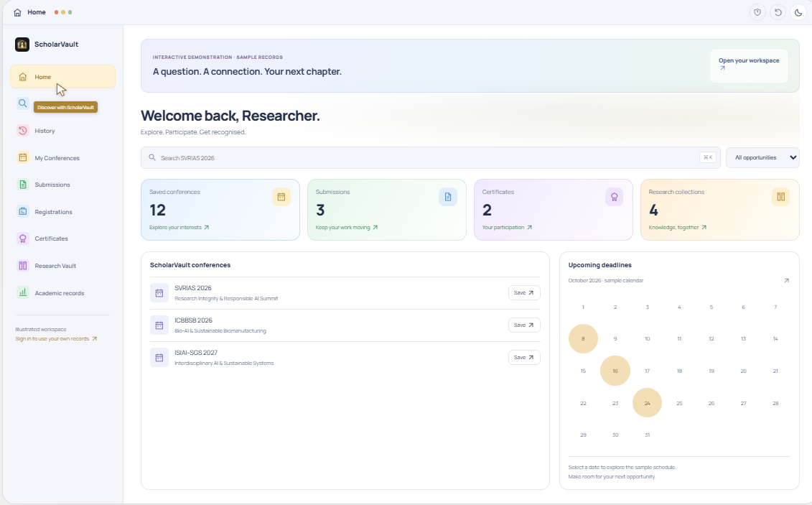Click the Submissions card document icon
Image resolution: width=812 pixels, height=505 pixels.
click(x=448, y=197)
